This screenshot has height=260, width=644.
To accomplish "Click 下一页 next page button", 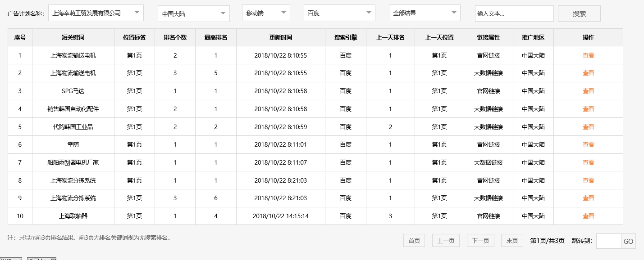I will (x=480, y=240).
